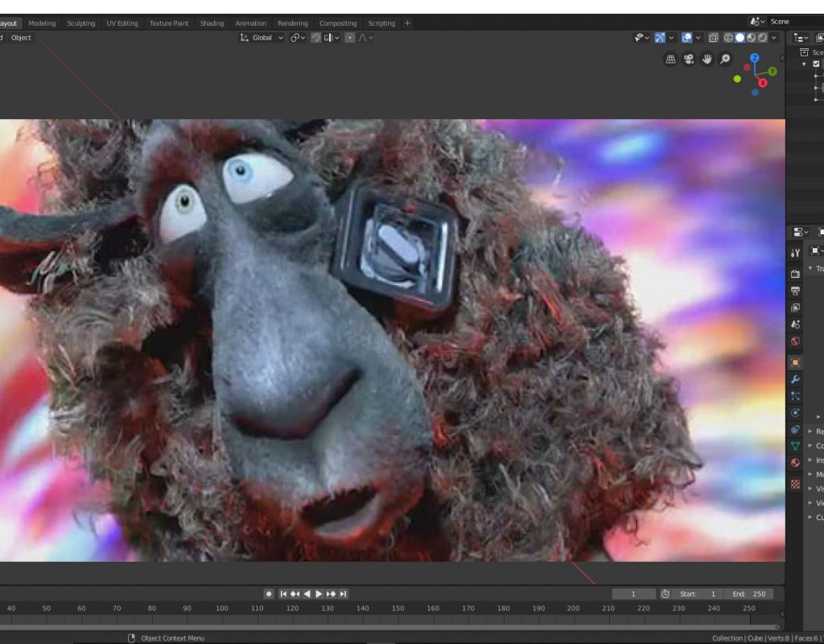Open the Texture properties checker tab

click(795, 484)
